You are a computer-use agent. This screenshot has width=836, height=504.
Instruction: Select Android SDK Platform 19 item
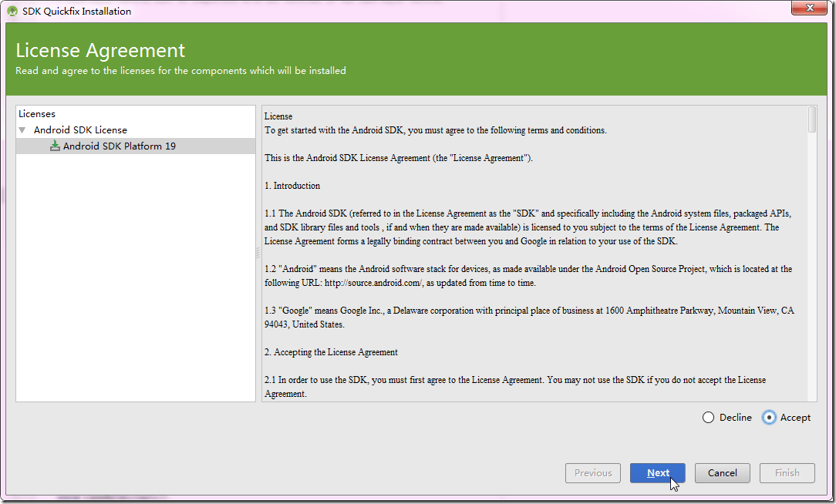pos(136,146)
